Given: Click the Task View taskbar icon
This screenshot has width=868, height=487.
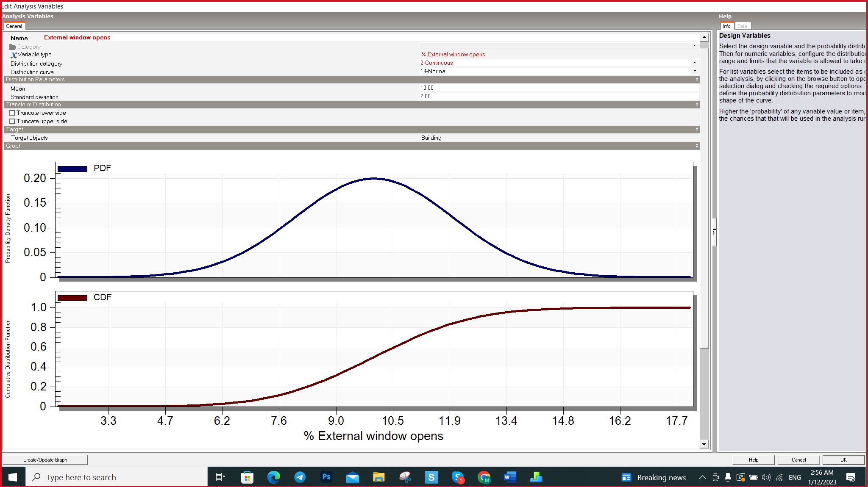Looking at the screenshot, I should (x=220, y=477).
